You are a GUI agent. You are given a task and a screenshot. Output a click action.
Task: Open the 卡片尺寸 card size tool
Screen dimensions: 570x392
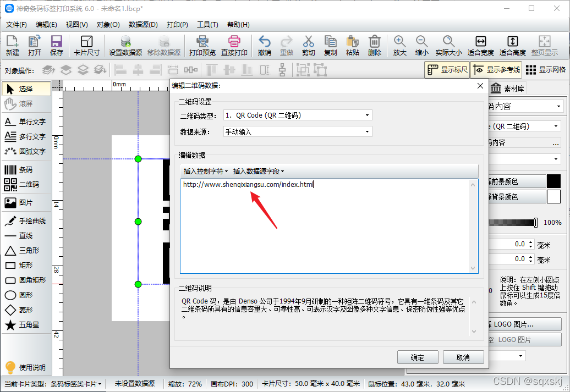tap(86, 46)
